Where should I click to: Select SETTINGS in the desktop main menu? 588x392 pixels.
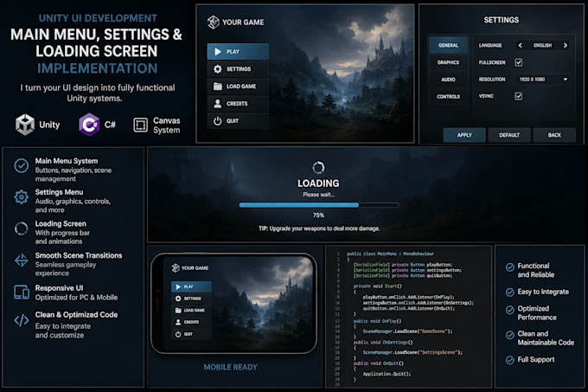tap(238, 69)
